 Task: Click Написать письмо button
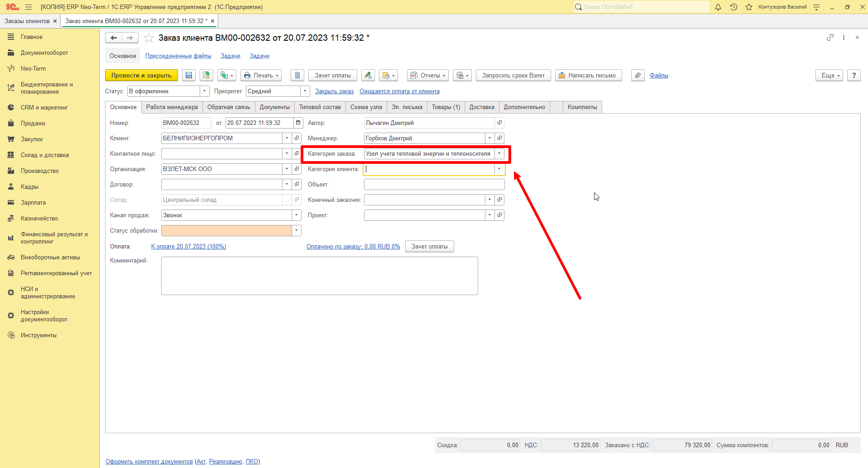pyautogui.click(x=589, y=76)
